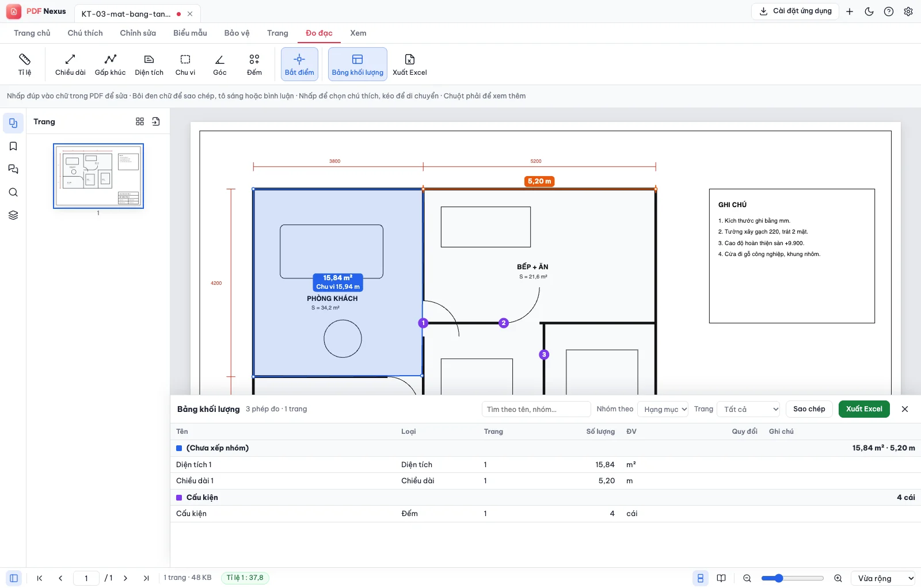The width and height of the screenshot is (921, 588).
Task: Open the Nhóm theo Hạng mục dropdown
Action: [x=663, y=409]
